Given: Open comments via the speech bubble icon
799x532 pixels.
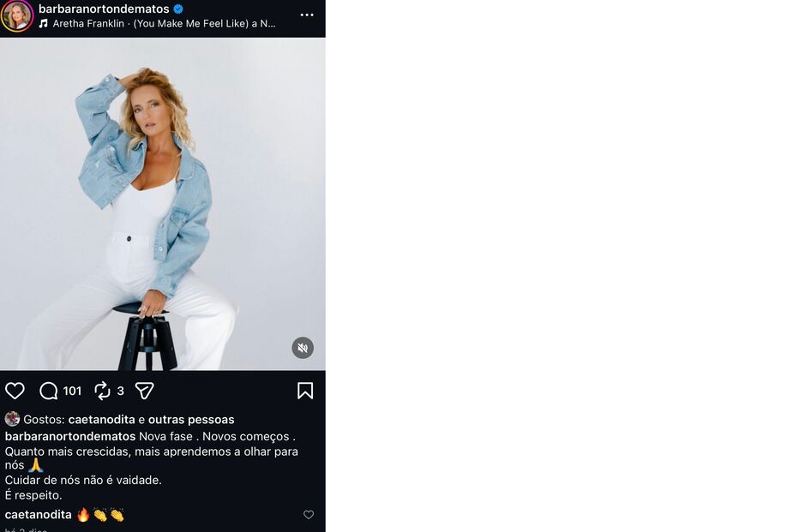Looking at the screenshot, I should click(x=49, y=391).
